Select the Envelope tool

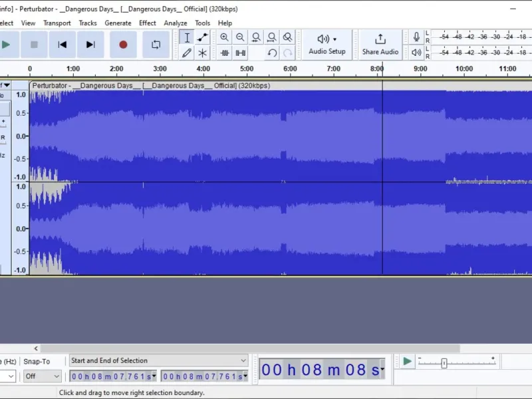click(x=203, y=37)
